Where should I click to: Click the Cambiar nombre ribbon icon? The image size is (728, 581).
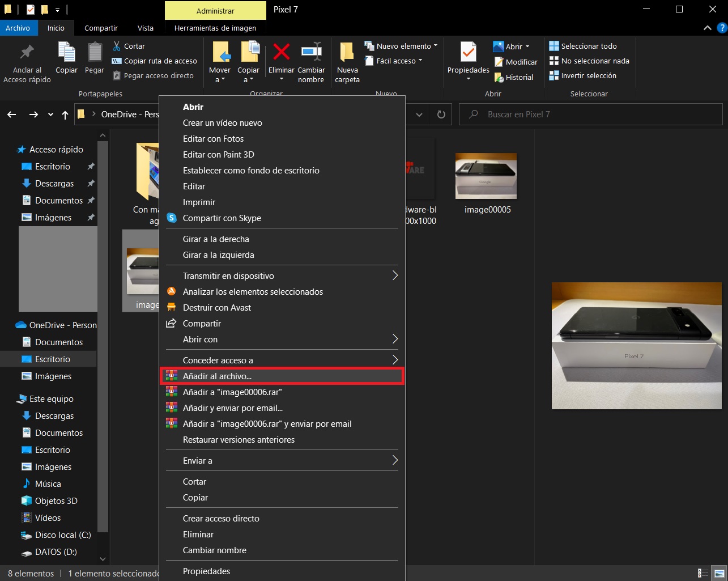tap(311, 52)
